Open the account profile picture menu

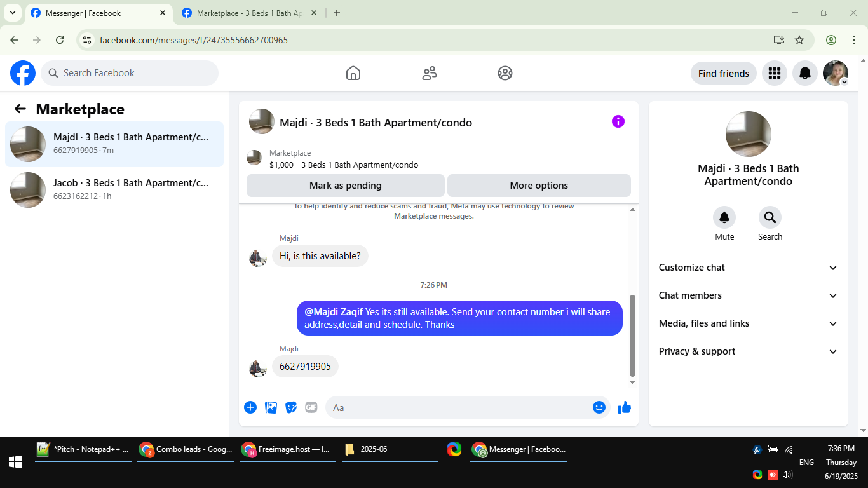pos(836,73)
